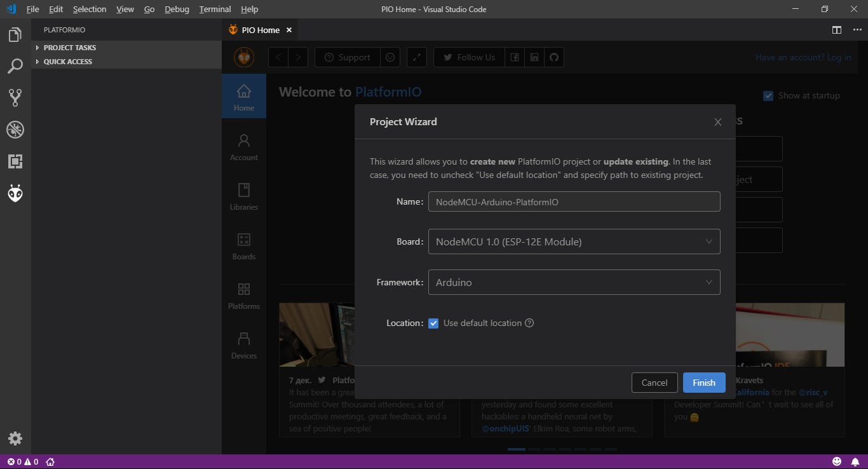Expand the Project Tasks section
Viewport: 868px width, 469px height.
[x=126, y=48]
